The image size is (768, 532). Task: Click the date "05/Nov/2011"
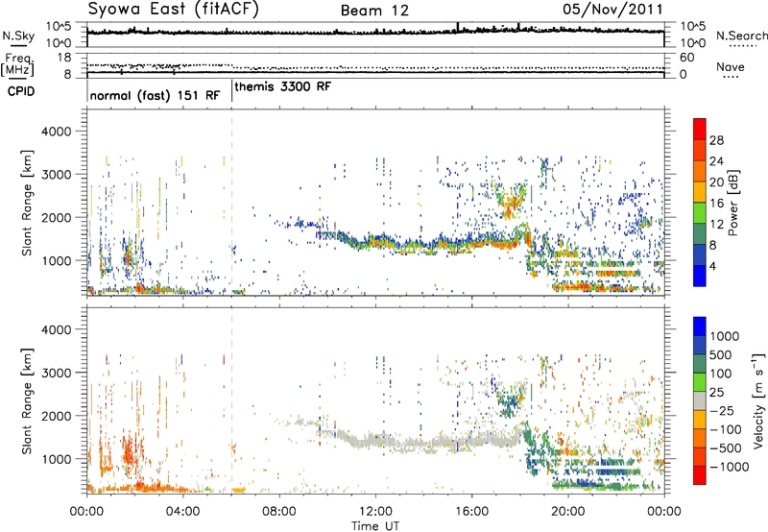click(612, 9)
